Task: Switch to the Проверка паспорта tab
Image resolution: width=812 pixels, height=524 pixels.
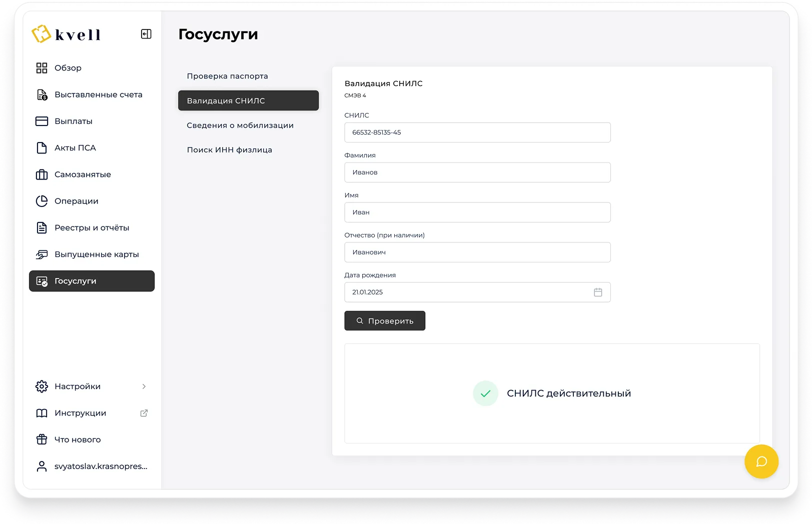Action: click(x=228, y=76)
